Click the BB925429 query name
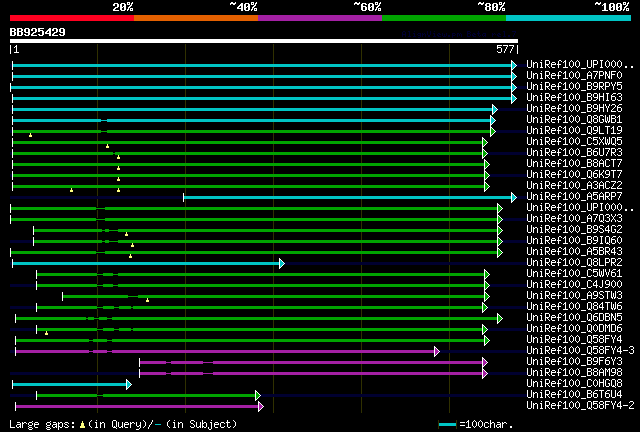Viewport: 640px width, 432px height. pyautogui.click(x=38, y=32)
